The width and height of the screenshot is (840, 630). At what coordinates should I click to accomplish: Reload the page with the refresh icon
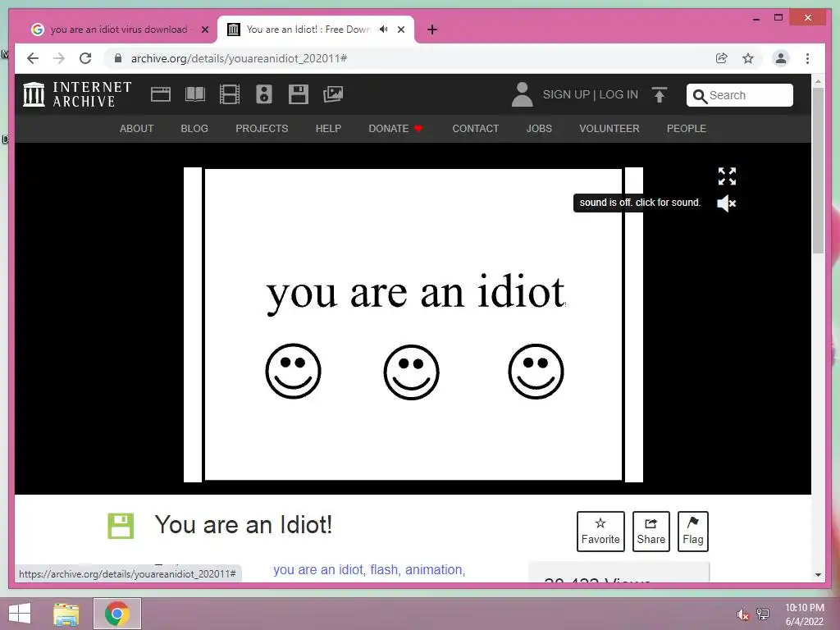pos(85,58)
